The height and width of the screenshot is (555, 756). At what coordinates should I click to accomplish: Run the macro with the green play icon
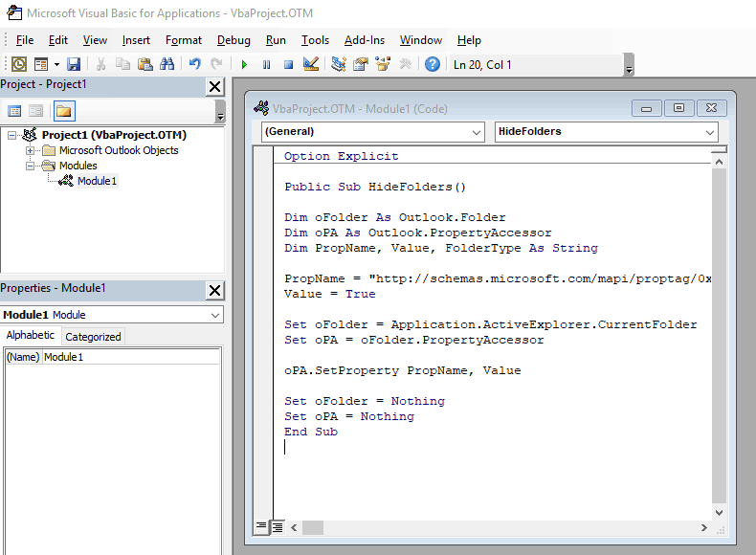tap(244, 64)
